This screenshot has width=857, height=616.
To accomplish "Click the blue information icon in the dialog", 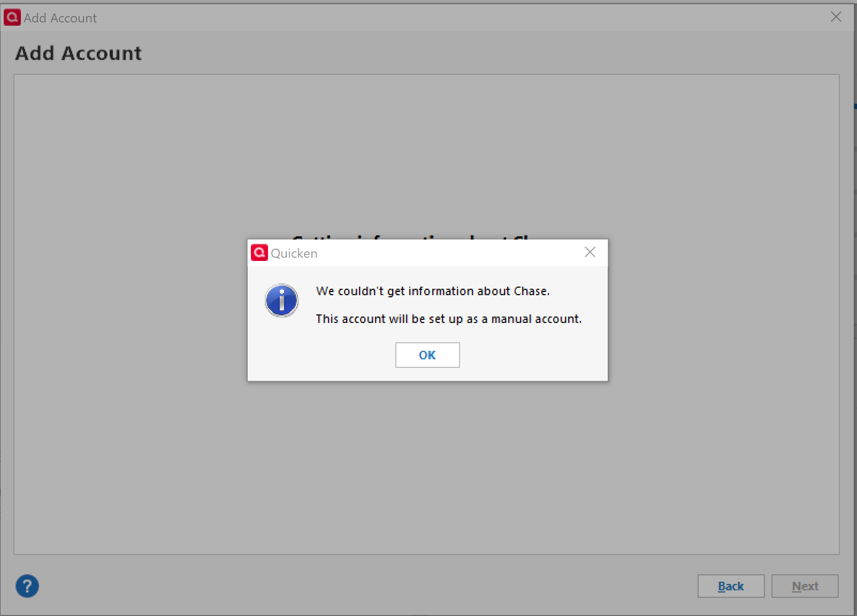I will coord(281,300).
